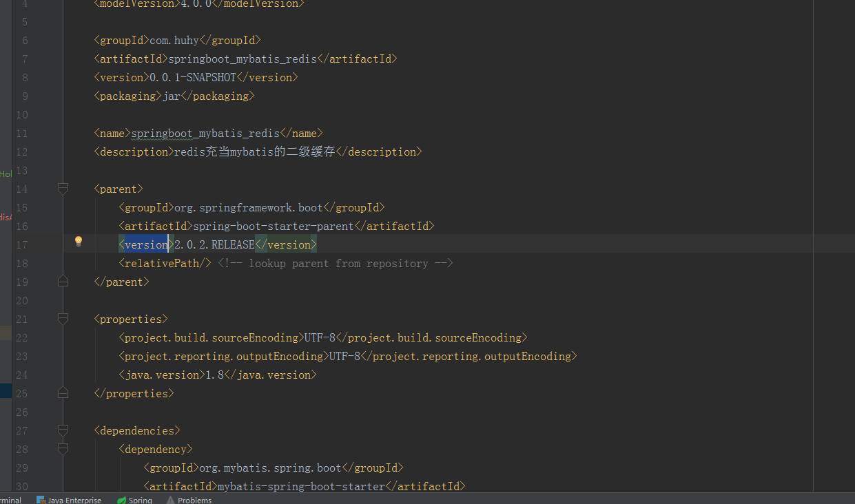Image resolution: width=855 pixels, height=504 pixels.
Task: Click the Java Enterprise tool window icon
Action: pos(41,501)
